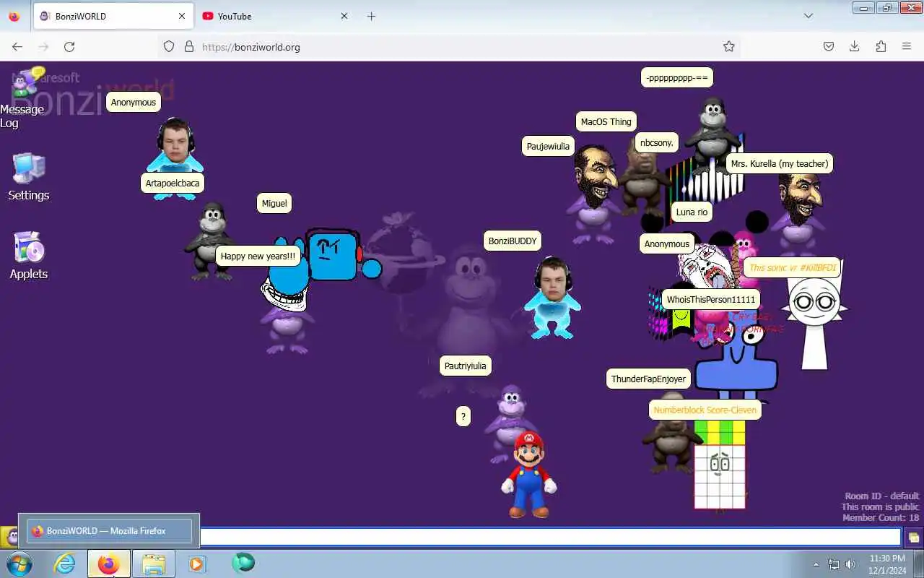
Task: Click the Pautriyiulia name label
Action: [x=466, y=366]
